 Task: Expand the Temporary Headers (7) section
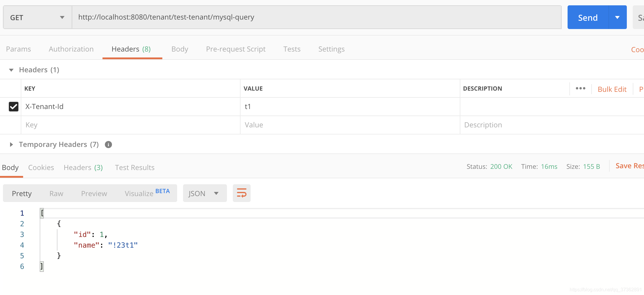coord(11,145)
